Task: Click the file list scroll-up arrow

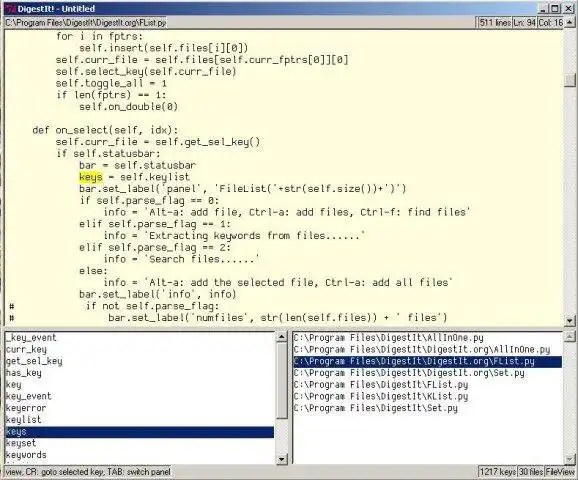Action: (x=570, y=337)
